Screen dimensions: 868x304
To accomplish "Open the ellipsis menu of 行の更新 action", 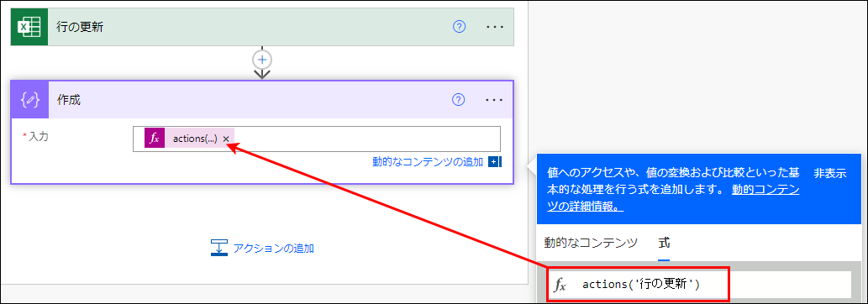I will tap(494, 27).
